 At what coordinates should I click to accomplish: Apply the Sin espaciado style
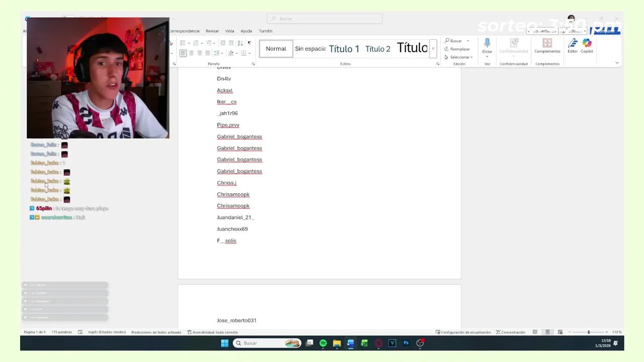(x=310, y=49)
